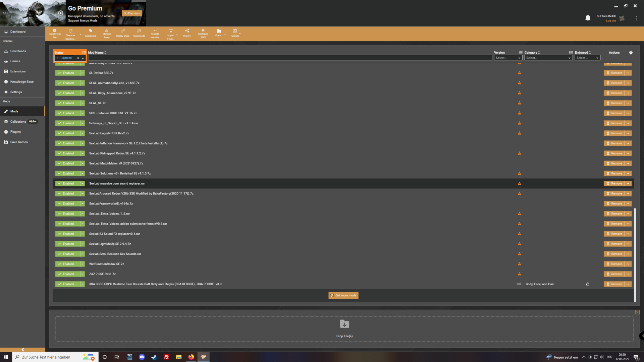Viewport: 644px width, 362px height.
Task: Expand Import From dropdown arrow
Action: [x=177, y=34]
